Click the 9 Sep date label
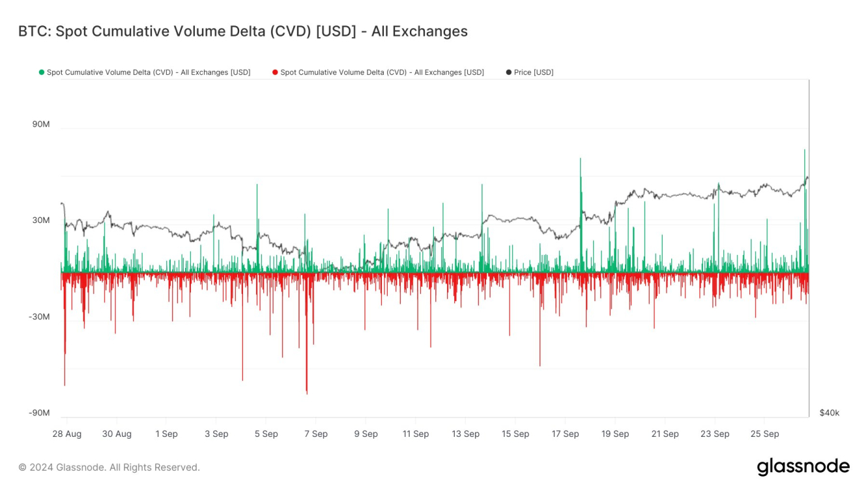The height and width of the screenshot is (489, 868). pyautogui.click(x=366, y=434)
